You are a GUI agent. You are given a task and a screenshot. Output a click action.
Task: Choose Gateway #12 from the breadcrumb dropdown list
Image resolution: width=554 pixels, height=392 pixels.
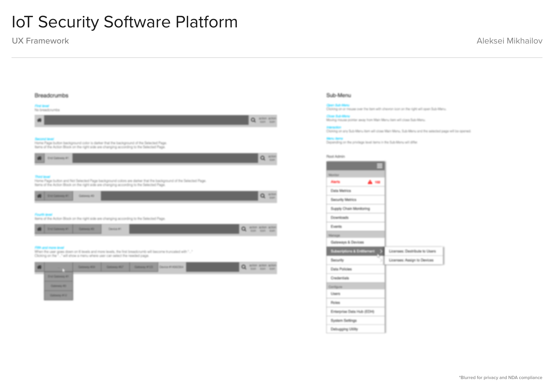58,295
